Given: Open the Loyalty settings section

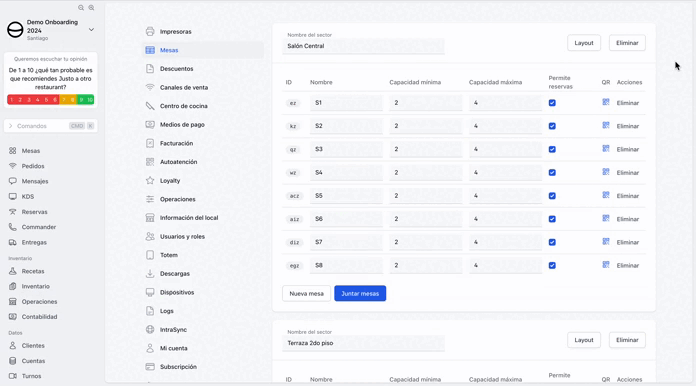Looking at the screenshot, I should tap(203, 181).
